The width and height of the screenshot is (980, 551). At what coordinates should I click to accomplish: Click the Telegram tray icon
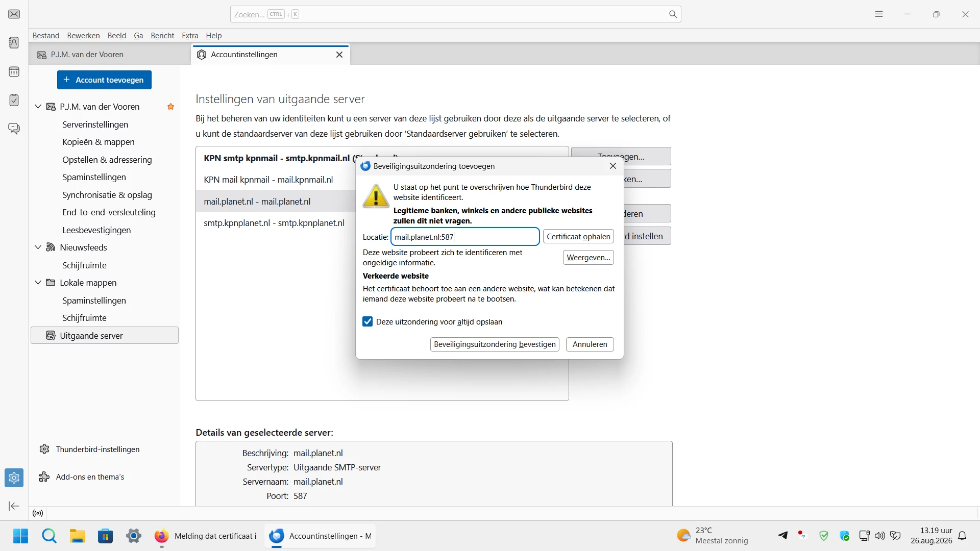click(782, 535)
